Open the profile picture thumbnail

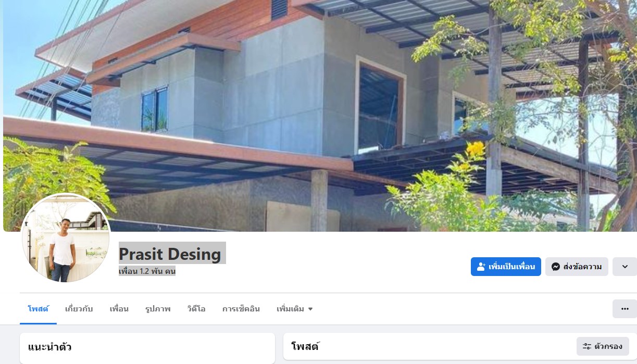tap(66, 238)
